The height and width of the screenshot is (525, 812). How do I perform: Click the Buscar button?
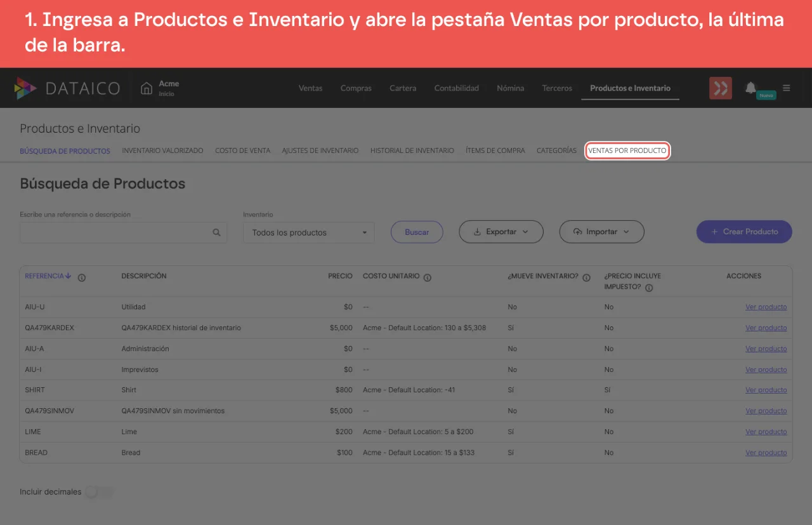tap(417, 232)
